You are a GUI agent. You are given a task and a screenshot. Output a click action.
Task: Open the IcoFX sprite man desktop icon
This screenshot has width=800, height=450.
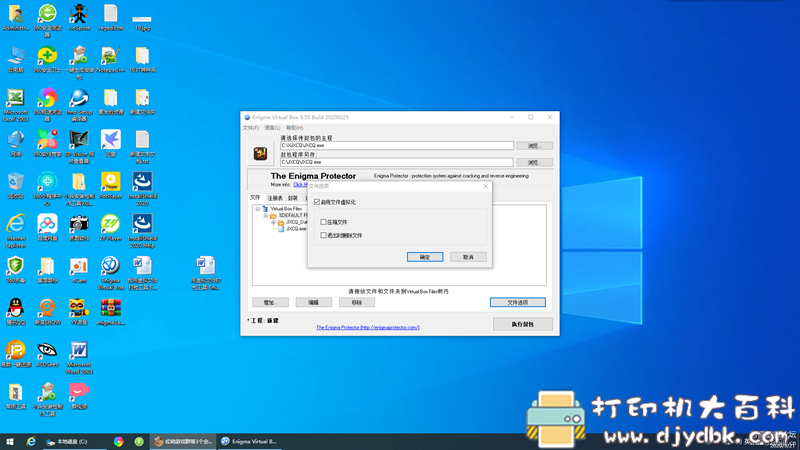point(79,18)
